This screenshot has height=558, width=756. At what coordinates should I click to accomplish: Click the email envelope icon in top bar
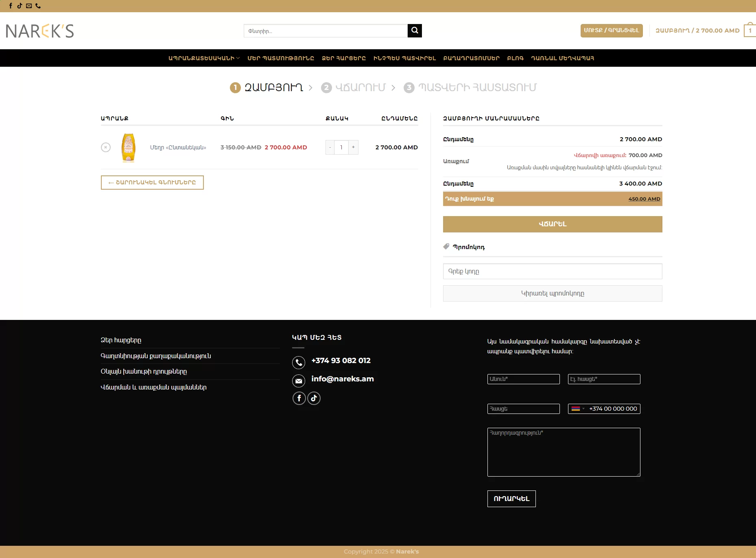pyautogui.click(x=29, y=6)
